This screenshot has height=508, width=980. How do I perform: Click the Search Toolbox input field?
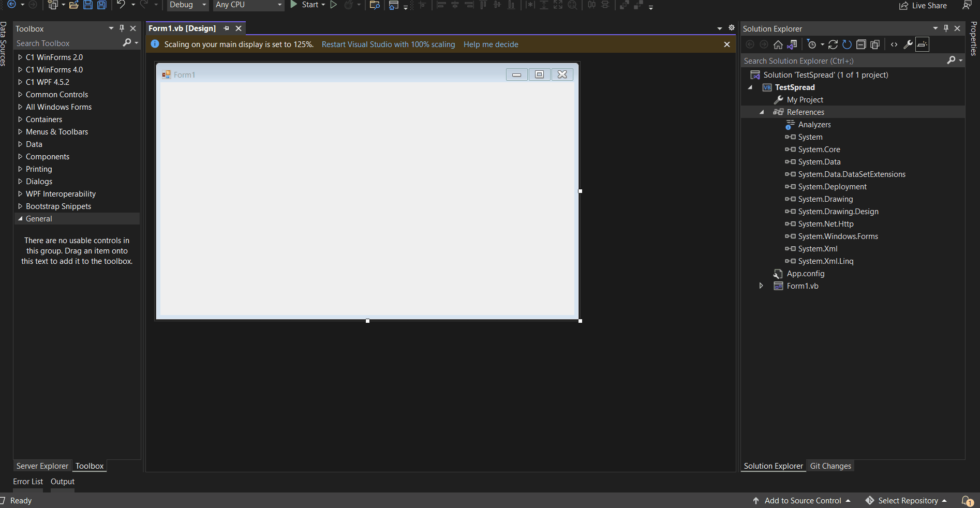point(67,43)
